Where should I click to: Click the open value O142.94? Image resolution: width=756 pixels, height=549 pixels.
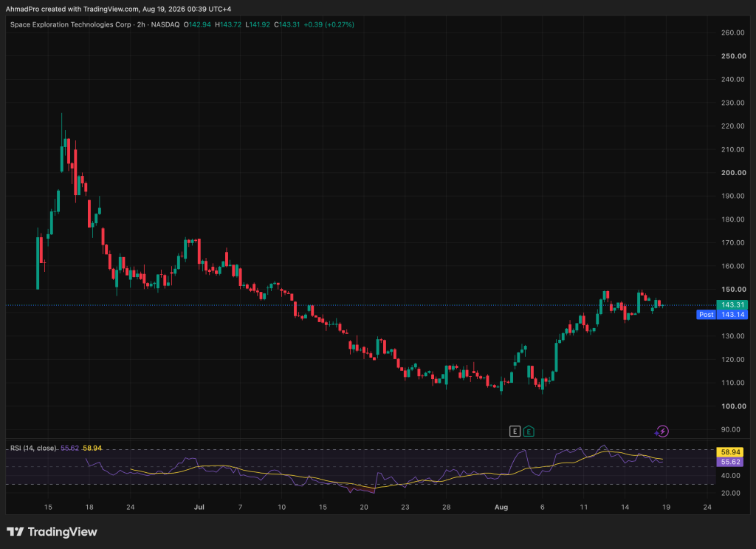[x=197, y=24]
